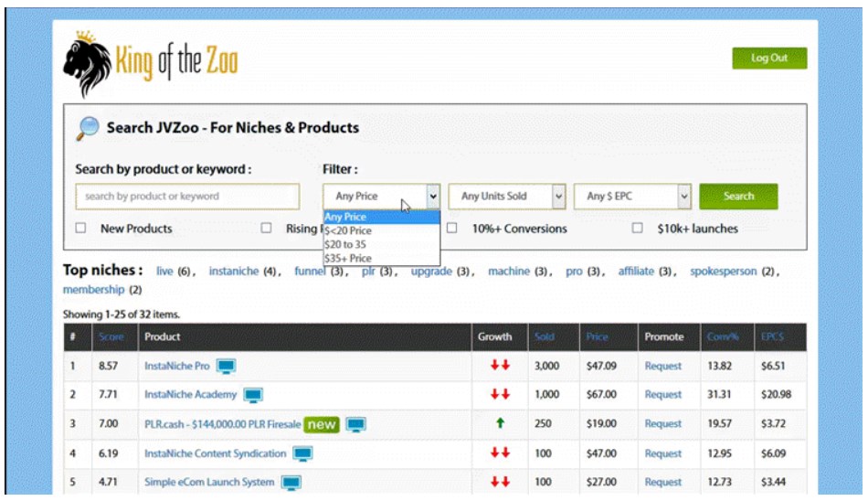Click green up arrow in PLR.cash row
This screenshot has height=501, width=868.
click(x=500, y=423)
